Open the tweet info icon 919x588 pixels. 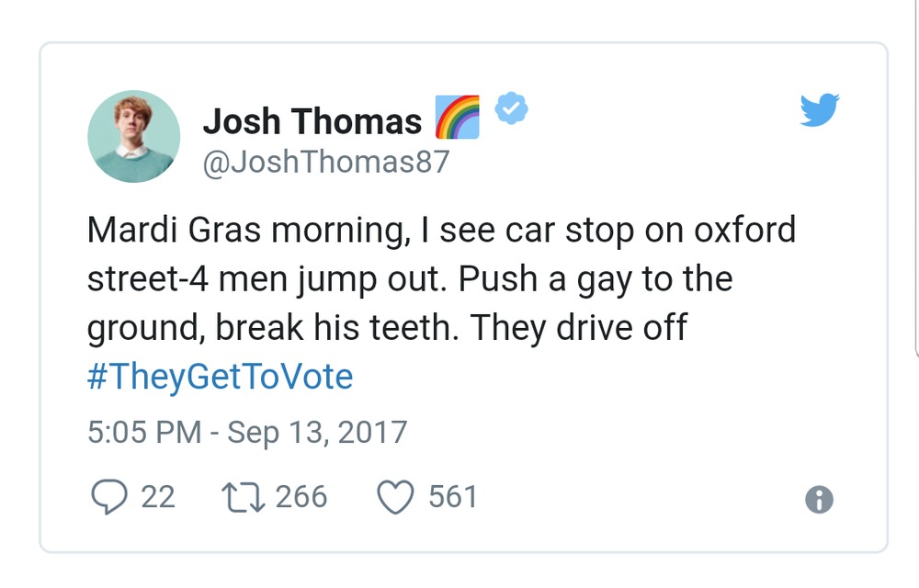click(x=818, y=499)
